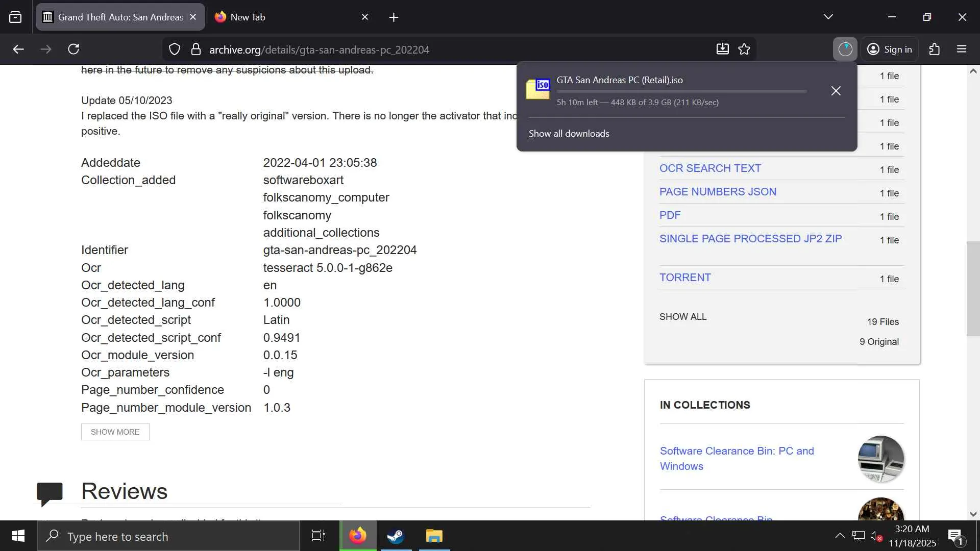Open Steam from the taskbar
This screenshot has height=551, width=980.
[396, 536]
